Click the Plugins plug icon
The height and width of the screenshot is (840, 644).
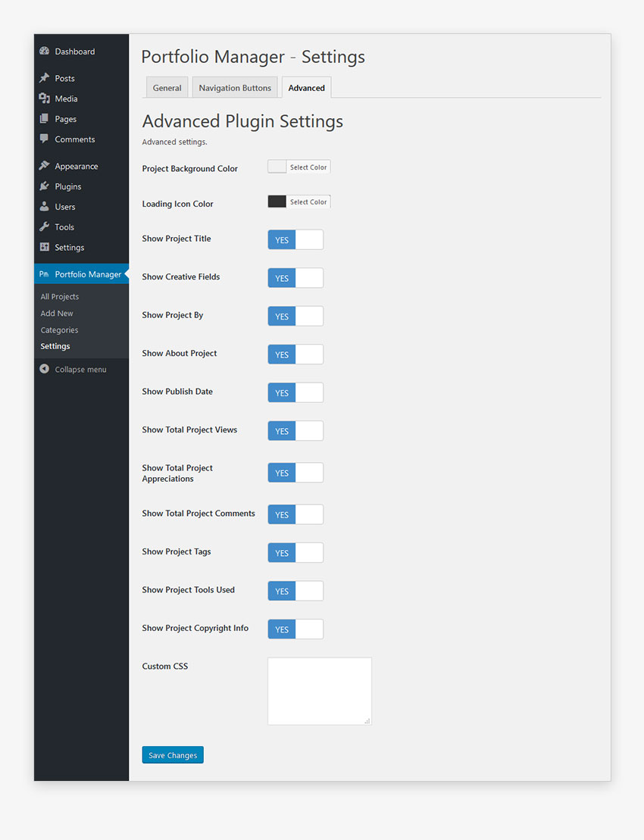pyautogui.click(x=45, y=186)
